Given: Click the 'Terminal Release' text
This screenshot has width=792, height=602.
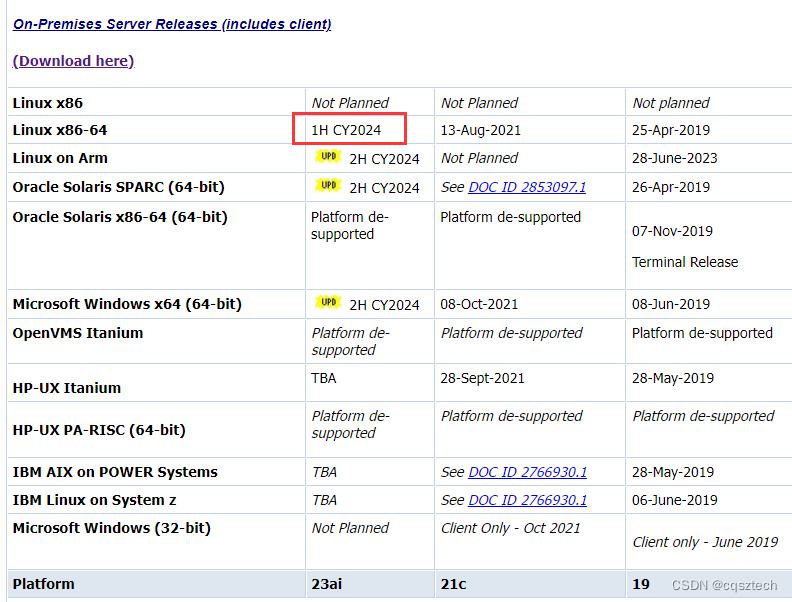Looking at the screenshot, I should [x=685, y=262].
